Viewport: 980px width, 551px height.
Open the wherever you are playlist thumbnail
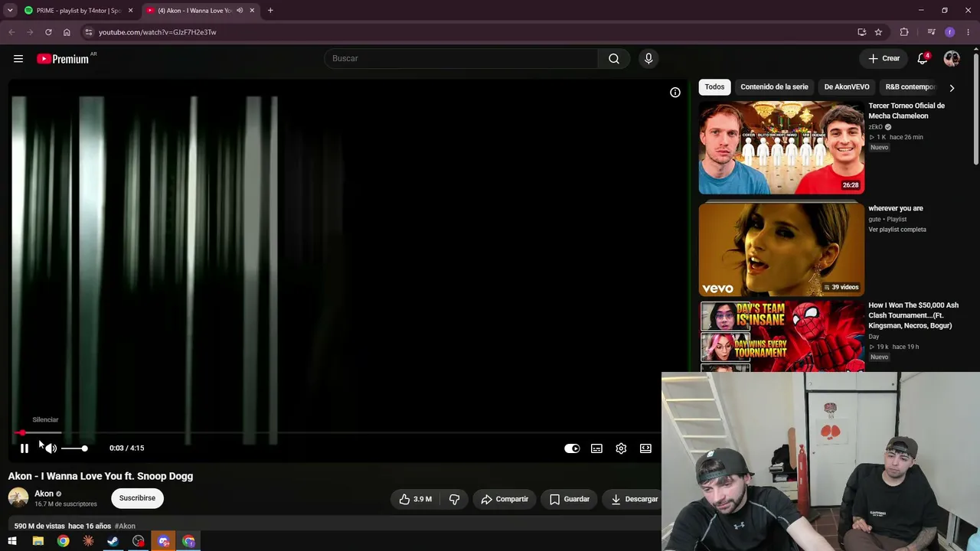click(782, 249)
